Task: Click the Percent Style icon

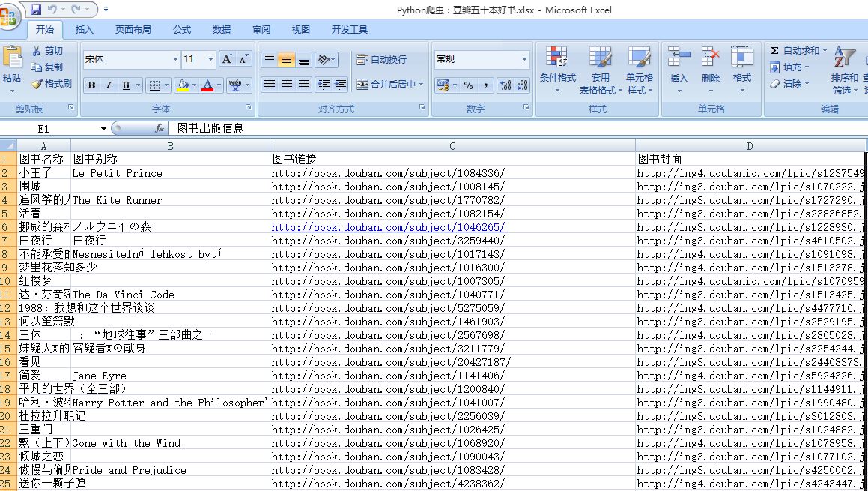Action: 468,85
